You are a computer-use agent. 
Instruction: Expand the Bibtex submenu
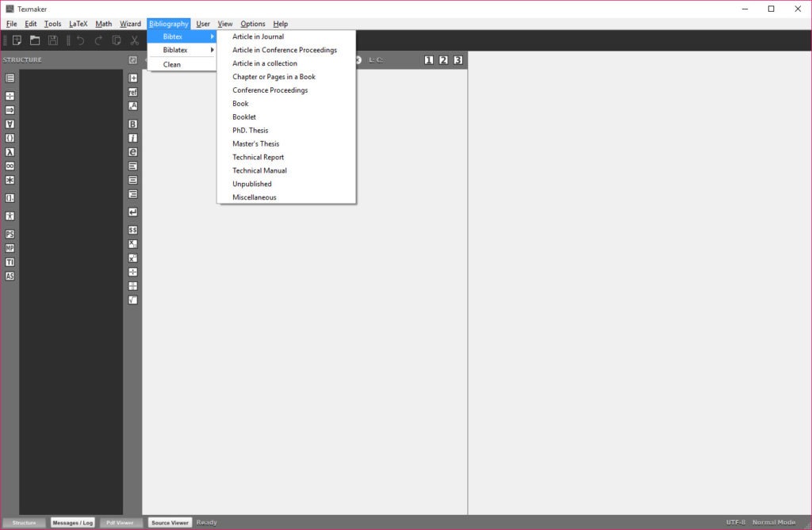click(x=182, y=36)
